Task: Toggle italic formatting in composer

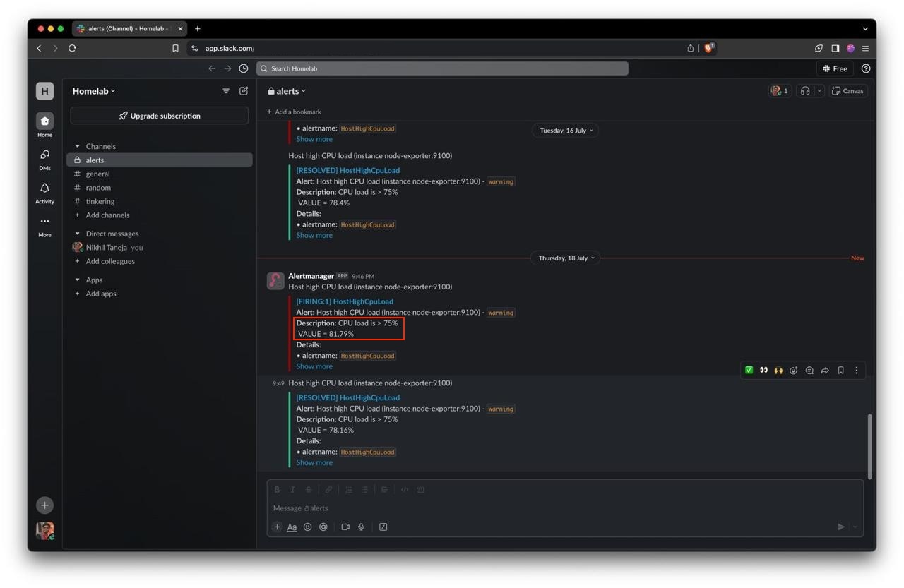Action: pyautogui.click(x=292, y=489)
